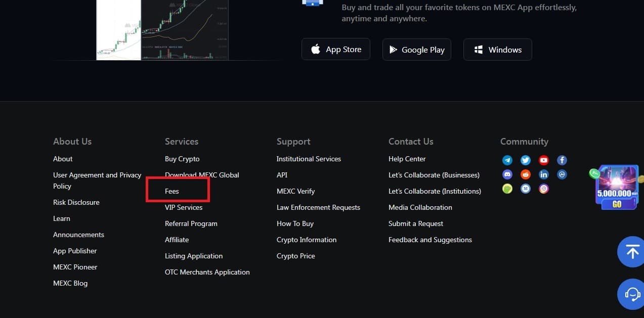
Task: Open the About link
Action: 63,159
